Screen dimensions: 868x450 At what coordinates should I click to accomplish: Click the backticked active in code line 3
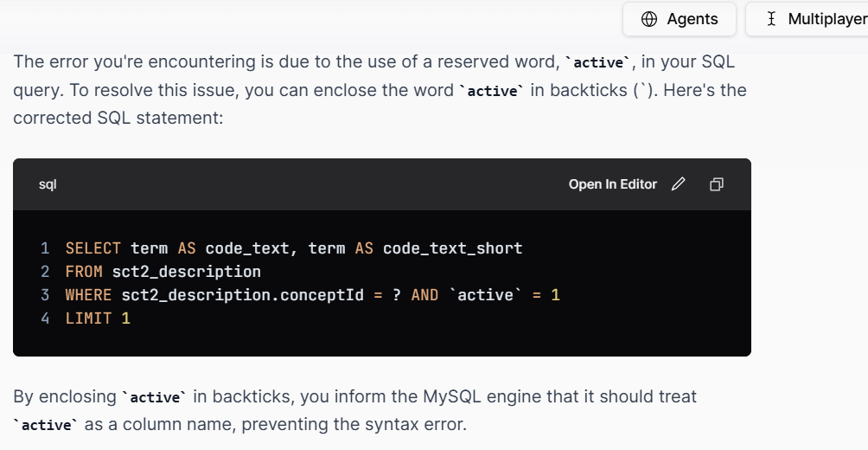(486, 295)
